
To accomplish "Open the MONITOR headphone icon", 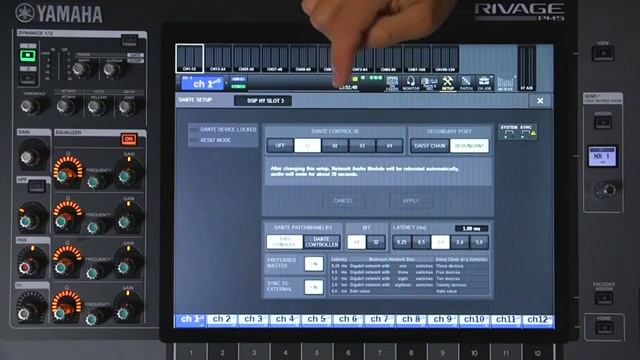I will point(411,83).
